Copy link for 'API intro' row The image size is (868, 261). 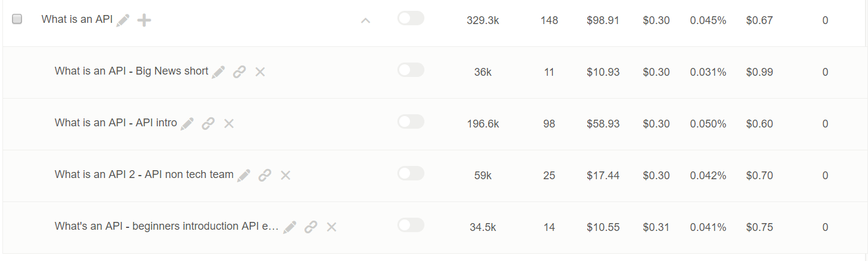(x=208, y=124)
